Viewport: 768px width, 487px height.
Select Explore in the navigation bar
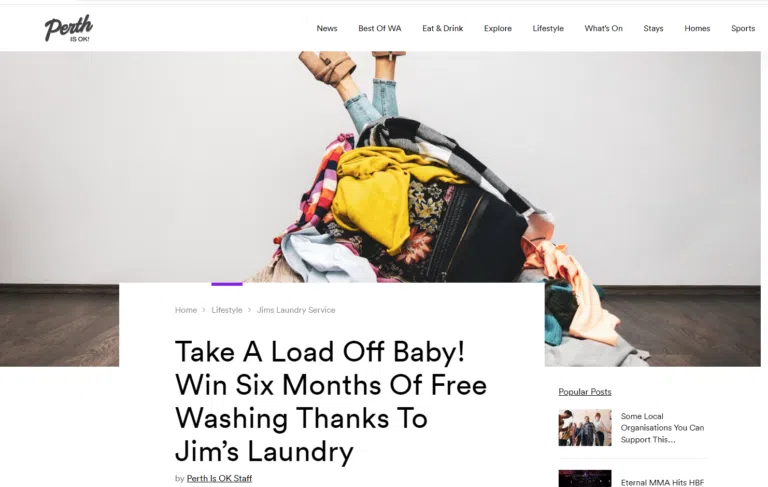pyautogui.click(x=498, y=28)
